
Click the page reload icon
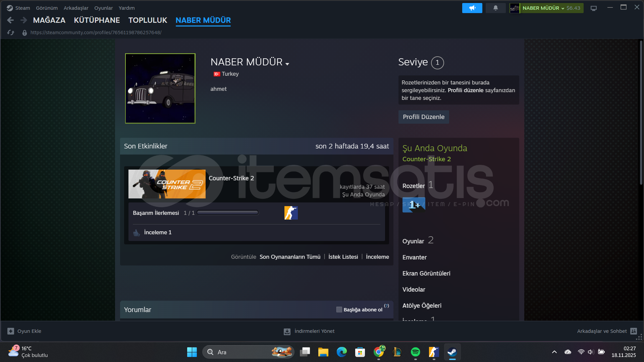click(x=11, y=33)
